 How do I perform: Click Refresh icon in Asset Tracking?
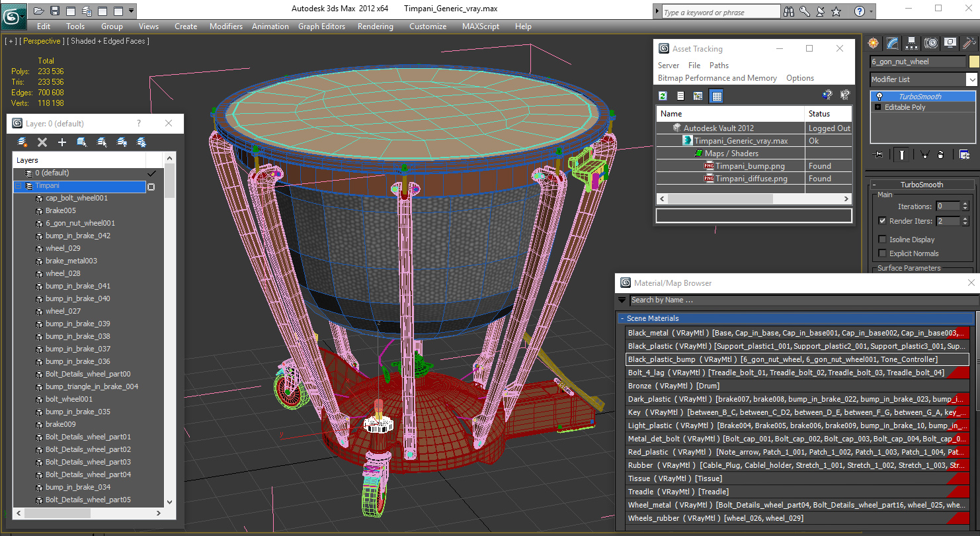coord(663,96)
